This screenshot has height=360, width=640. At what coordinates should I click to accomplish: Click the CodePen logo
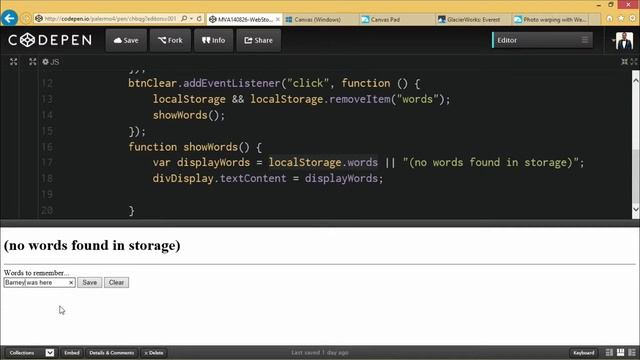pyautogui.click(x=50, y=40)
